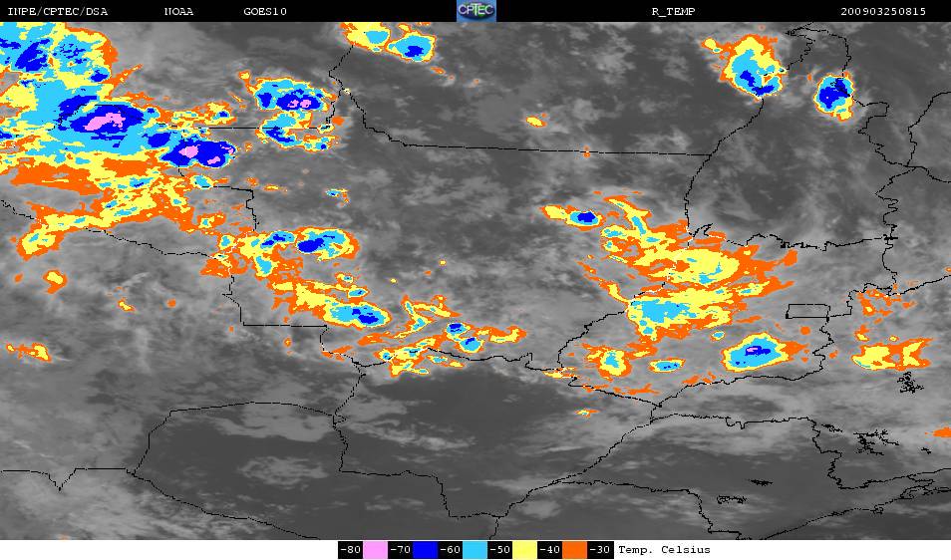Pick the orange legend color swatch
The image size is (951, 560).
tap(574, 550)
